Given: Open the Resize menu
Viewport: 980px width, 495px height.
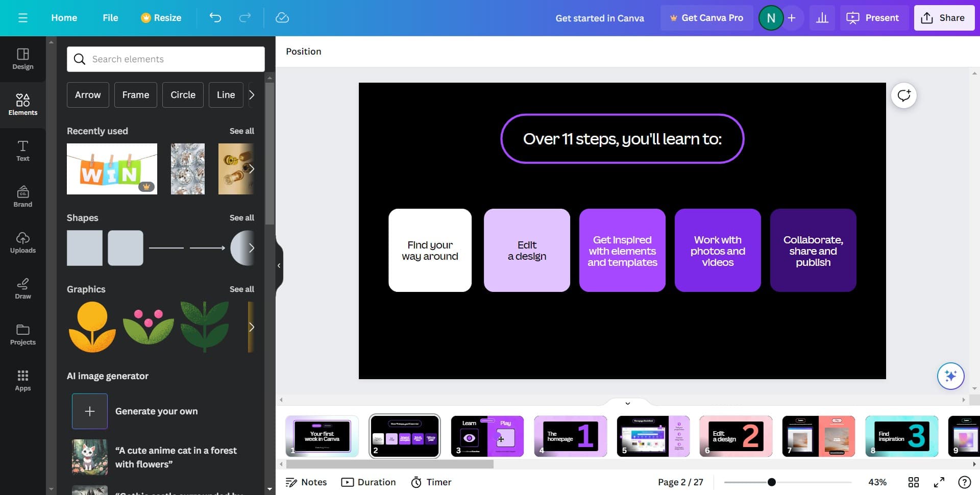Looking at the screenshot, I should click(x=161, y=18).
